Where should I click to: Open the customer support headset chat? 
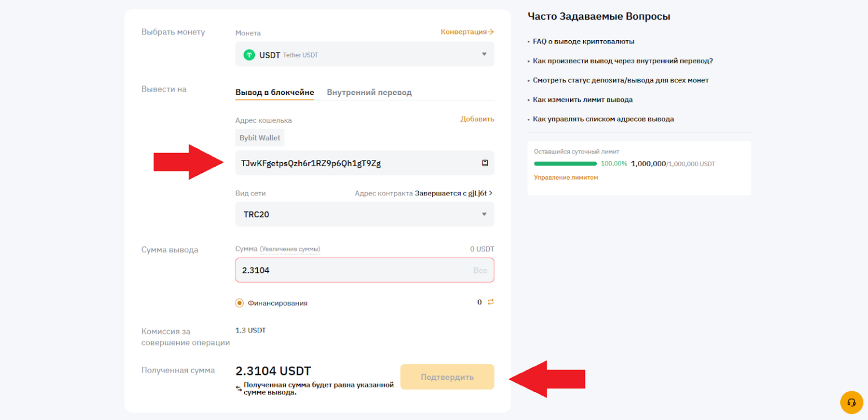pyautogui.click(x=851, y=402)
